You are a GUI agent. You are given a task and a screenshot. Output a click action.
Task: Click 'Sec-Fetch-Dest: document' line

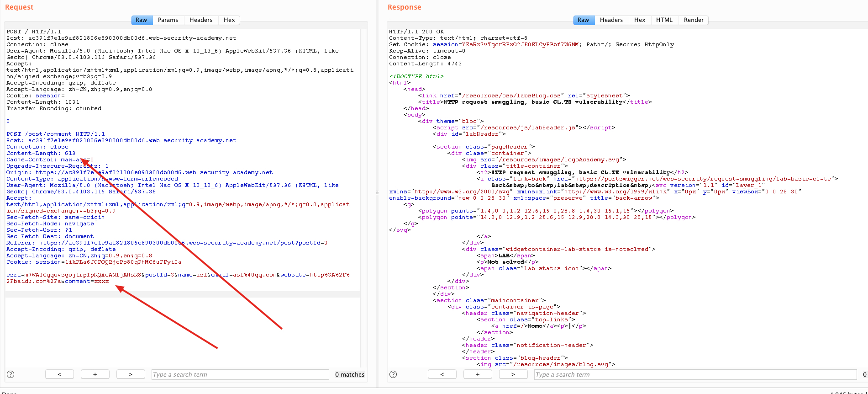click(x=50, y=237)
